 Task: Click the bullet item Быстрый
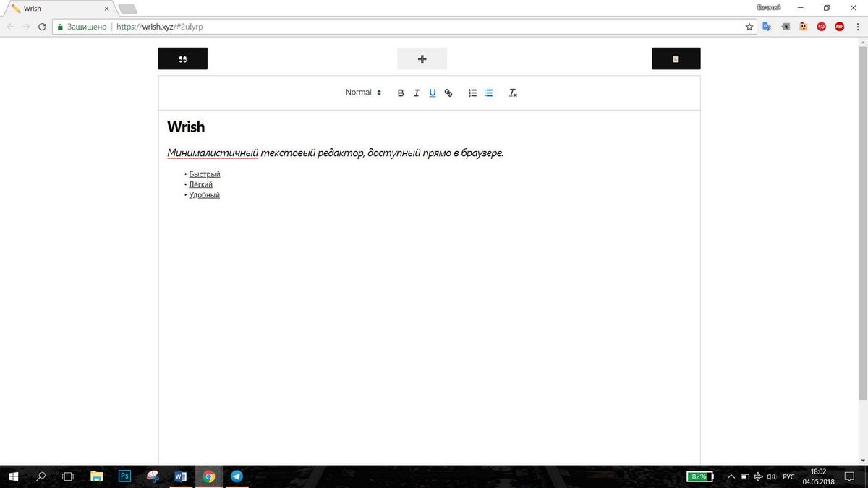205,174
